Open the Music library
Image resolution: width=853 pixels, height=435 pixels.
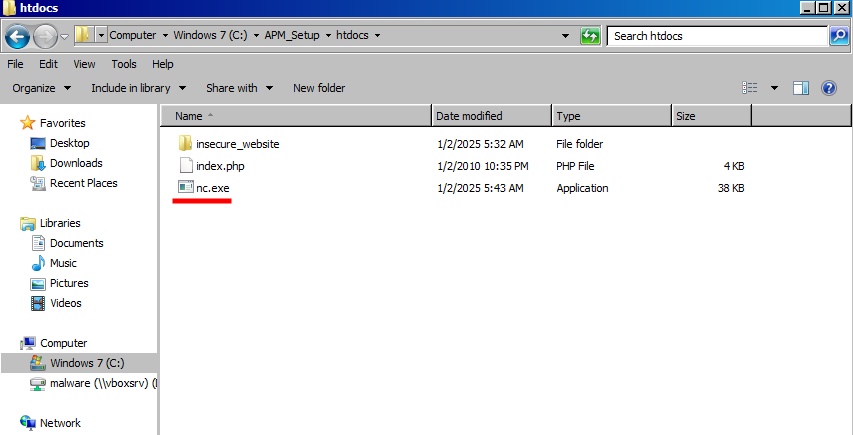click(63, 263)
